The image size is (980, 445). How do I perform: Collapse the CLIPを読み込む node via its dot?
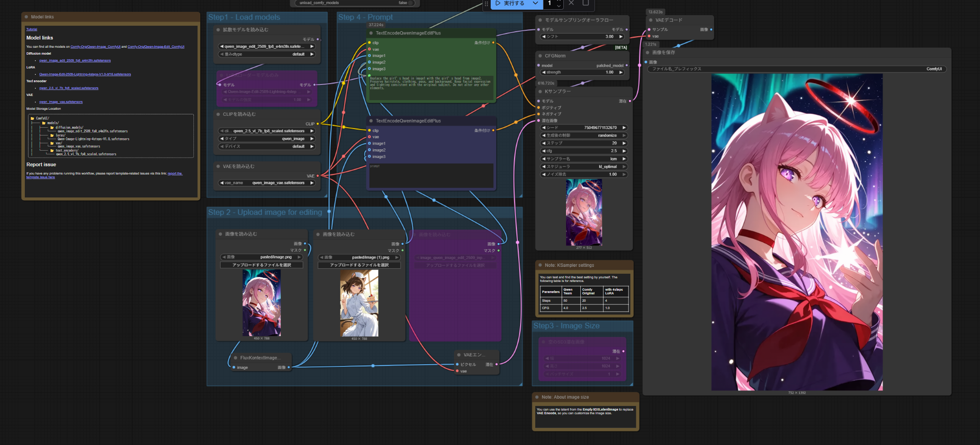tap(218, 114)
